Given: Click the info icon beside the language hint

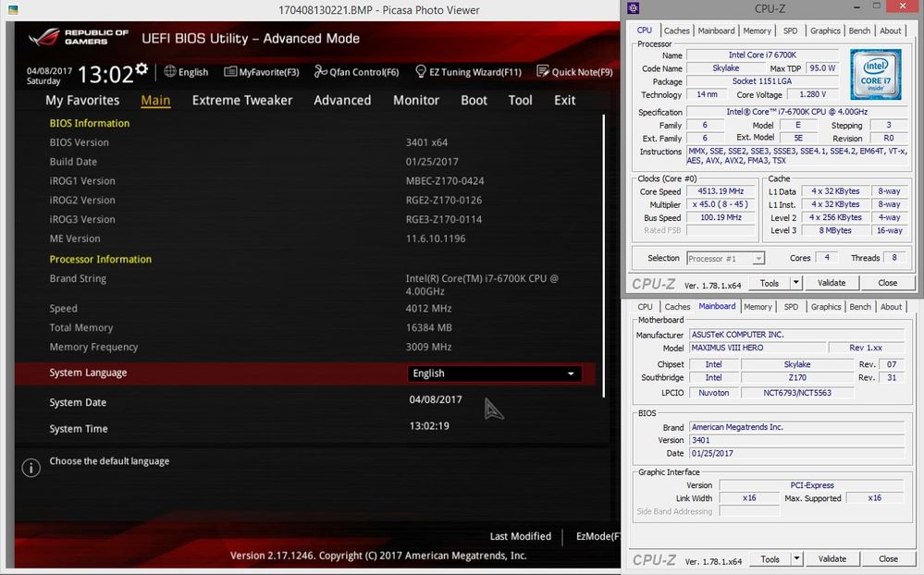Looking at the screenshot, I should [31, 468].
